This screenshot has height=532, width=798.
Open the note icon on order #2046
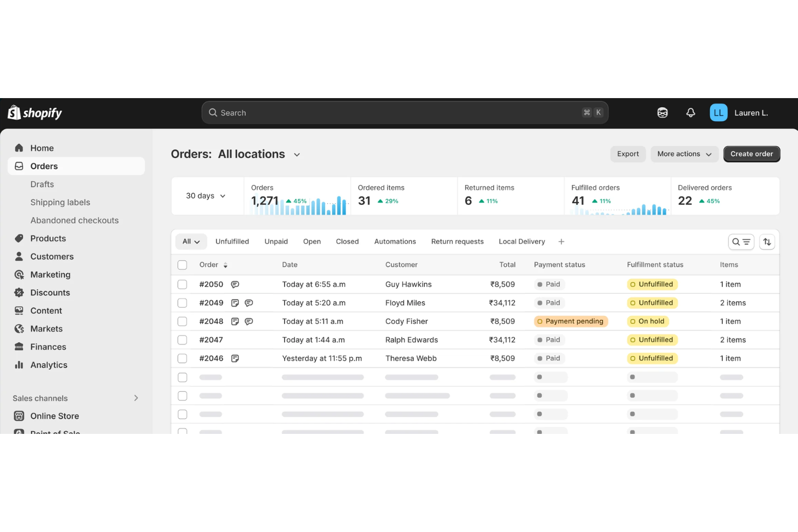235,358
